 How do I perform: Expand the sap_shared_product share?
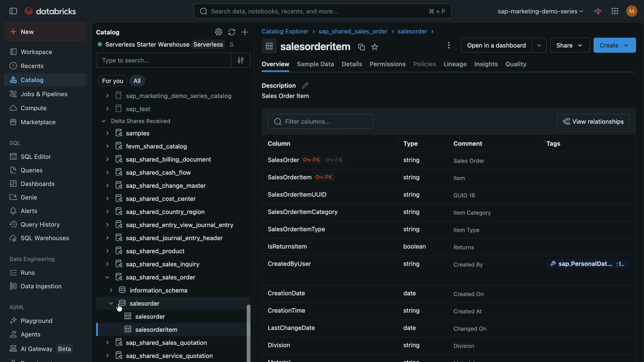(x=107, y=251)
